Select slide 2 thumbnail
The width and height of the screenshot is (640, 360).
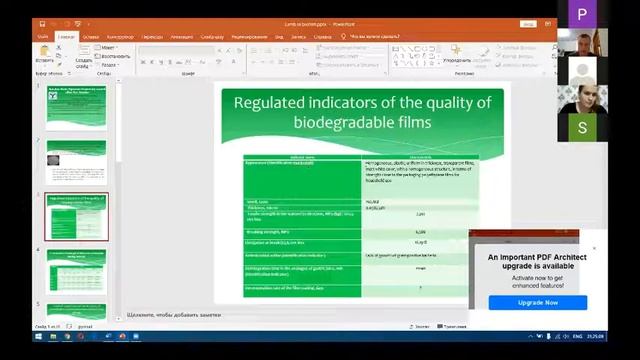pyautogui.click(x=76, y=162)
